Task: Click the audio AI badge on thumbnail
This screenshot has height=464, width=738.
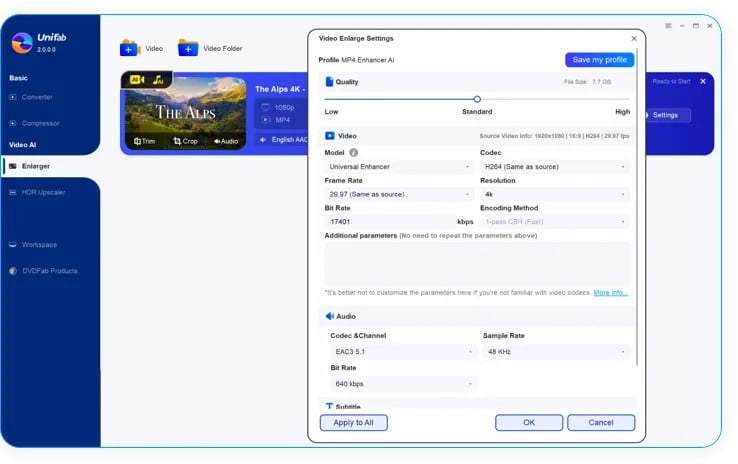Action: (158, 80)
